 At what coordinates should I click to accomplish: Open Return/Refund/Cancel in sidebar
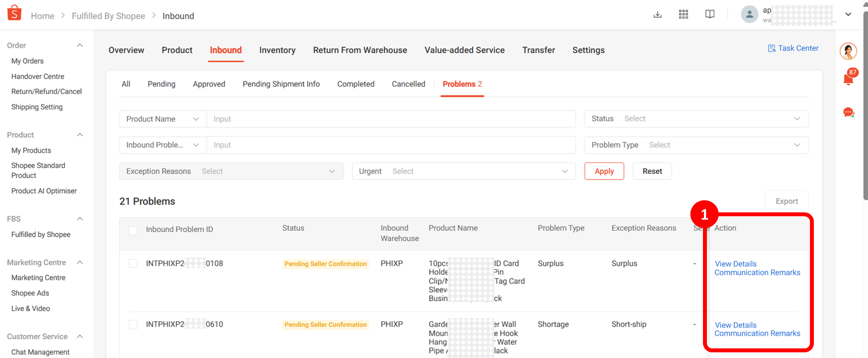tap(46, 92)
